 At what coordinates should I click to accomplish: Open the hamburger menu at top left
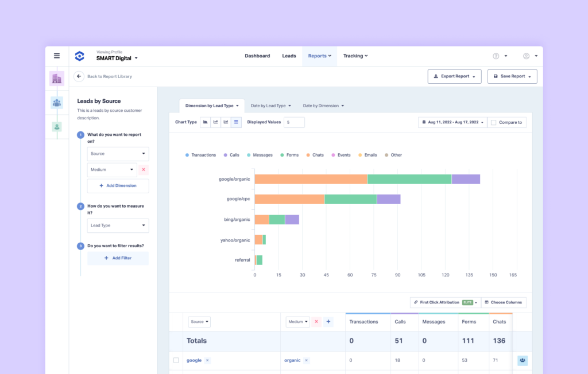point(57,56)
